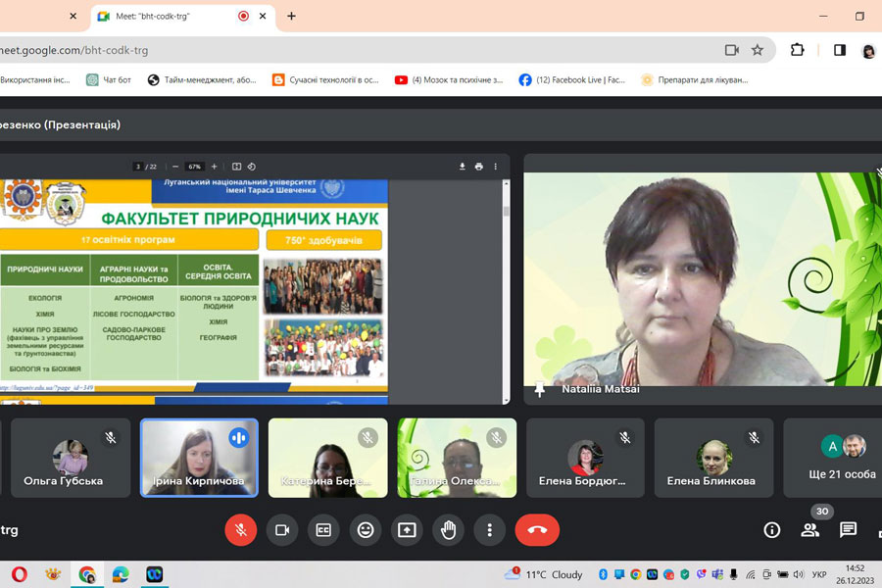Select Елена Бордюг... participant tile

point(586,458)
